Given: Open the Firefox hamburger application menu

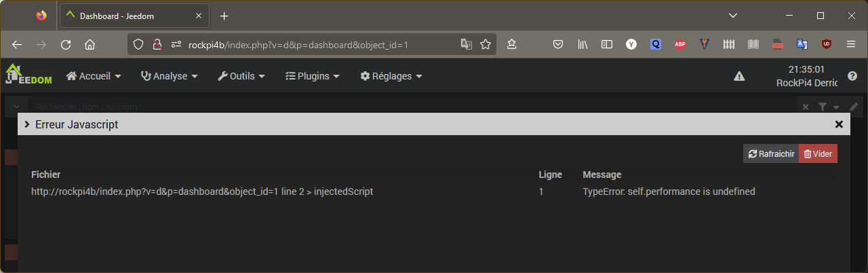Looking at the screenshot, I should [851, 44].
